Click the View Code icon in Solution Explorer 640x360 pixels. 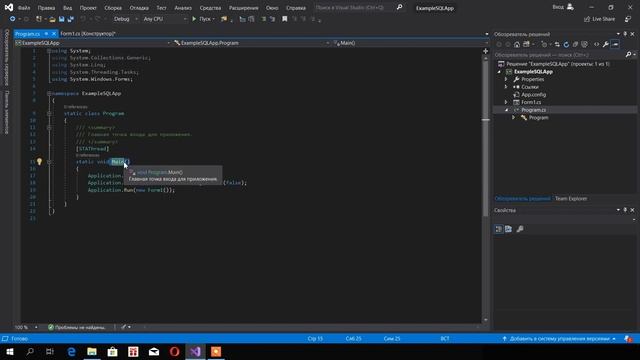click(x=596, y=44)
